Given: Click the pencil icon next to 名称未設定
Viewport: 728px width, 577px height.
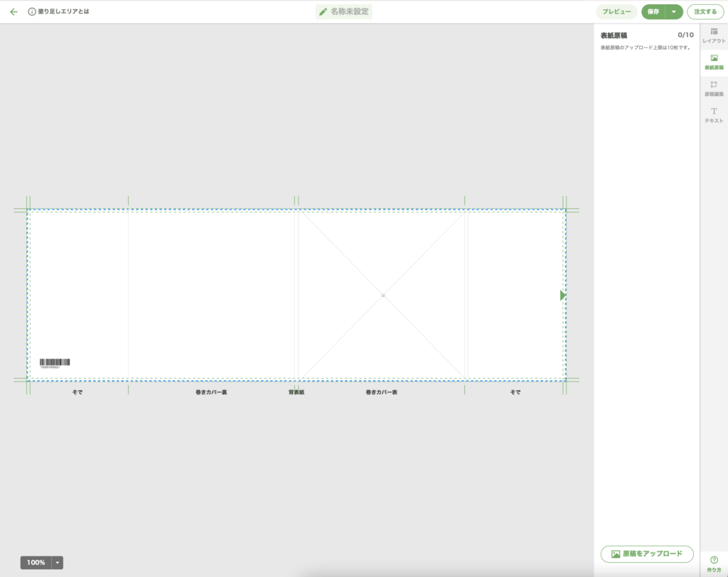Looking at the screenshot, I should coord(323,12).
